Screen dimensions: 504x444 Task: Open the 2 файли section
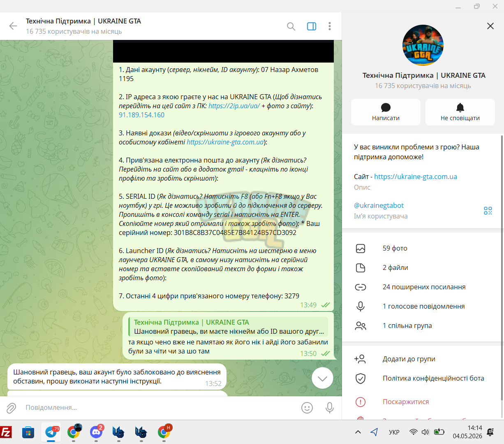[x=421, y=267]
